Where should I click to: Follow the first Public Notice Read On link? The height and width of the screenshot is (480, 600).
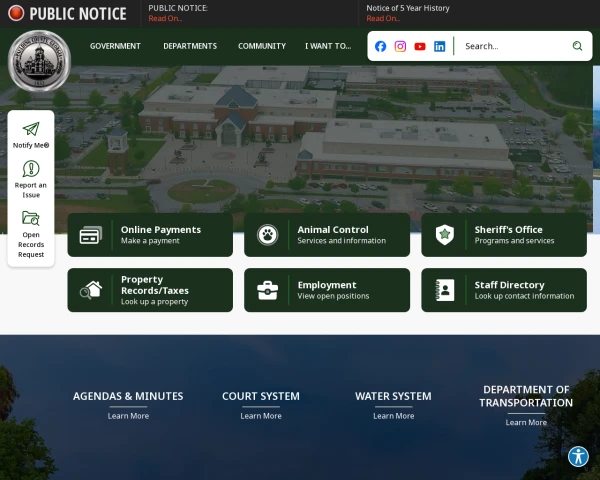(165, 18)
